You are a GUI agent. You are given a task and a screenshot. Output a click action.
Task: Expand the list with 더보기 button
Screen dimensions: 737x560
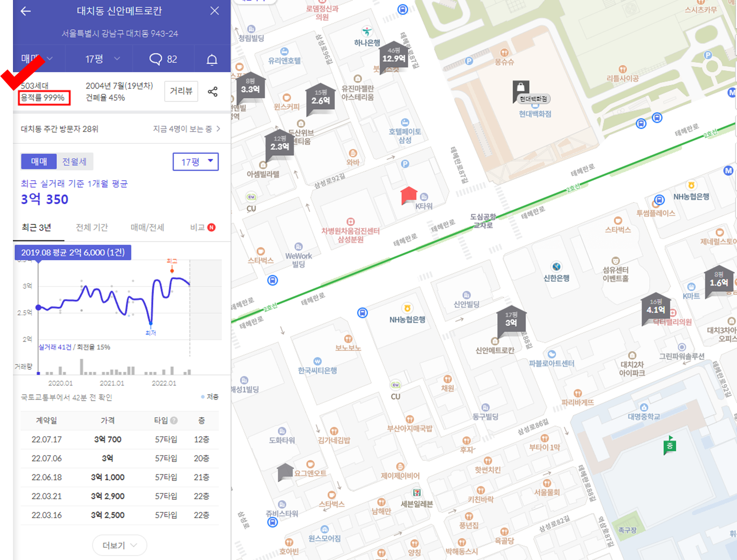120,545
